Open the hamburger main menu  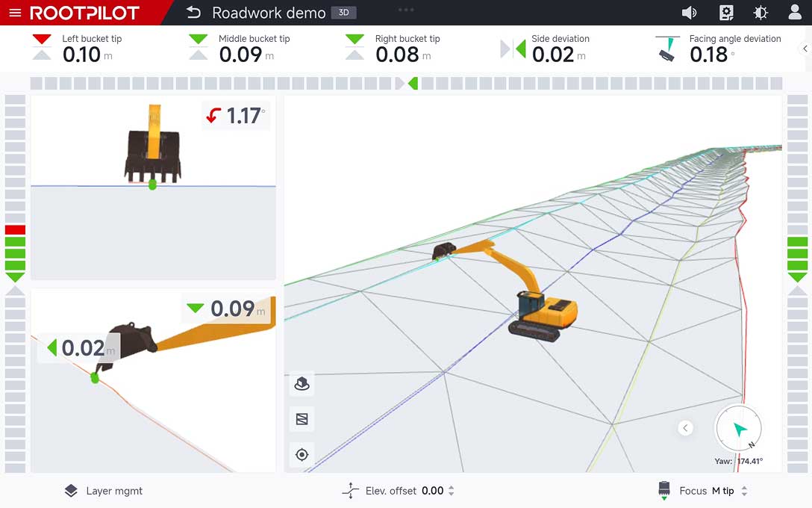pyautogui.click(x=15, y=13)
